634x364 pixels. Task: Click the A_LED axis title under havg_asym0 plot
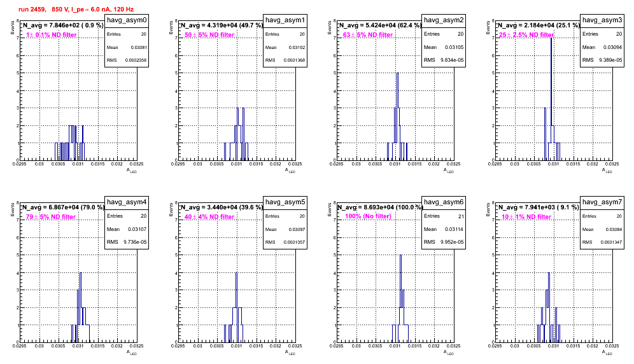point(132,171)
